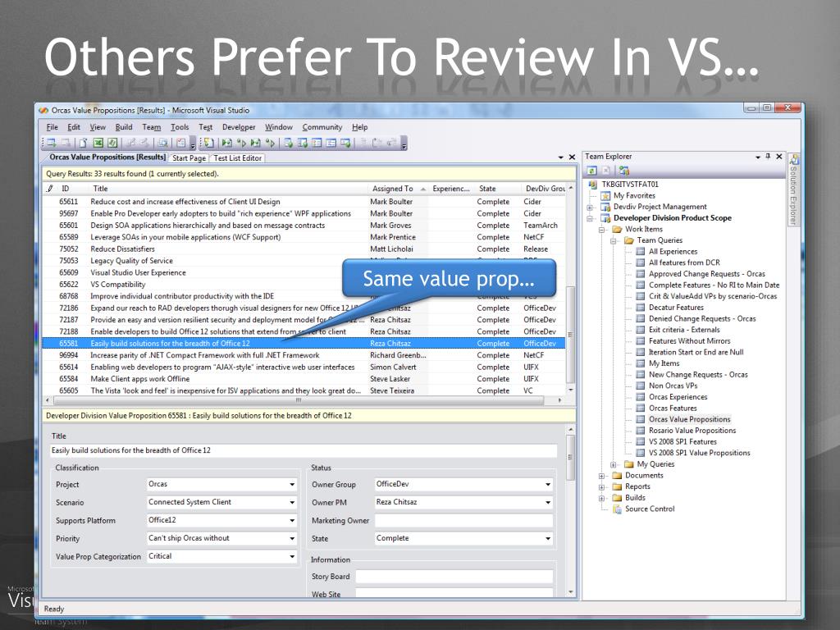Select row 65584 Make Client apps work Offline

304,379
